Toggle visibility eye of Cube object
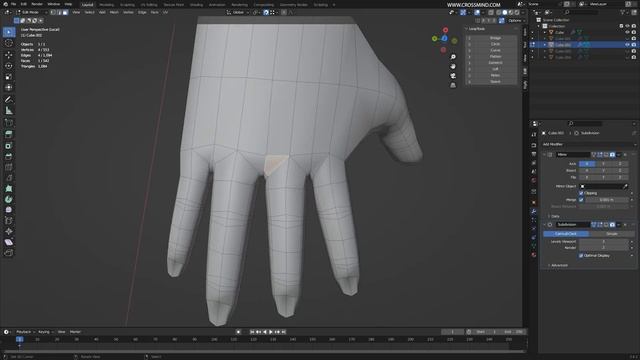This screenshot has height=360, width=640. pos(627,32)
